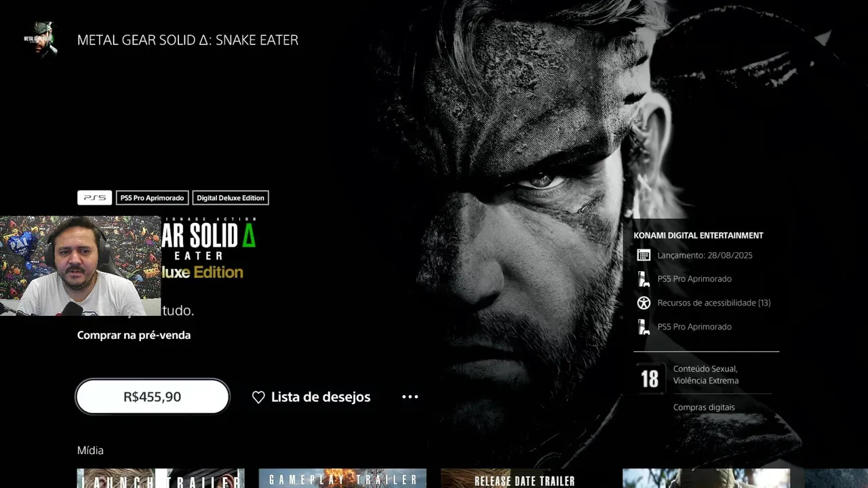868x488 pixels.
Task: Open the Launch Trailer thumbnail
Action: (161, 479)
